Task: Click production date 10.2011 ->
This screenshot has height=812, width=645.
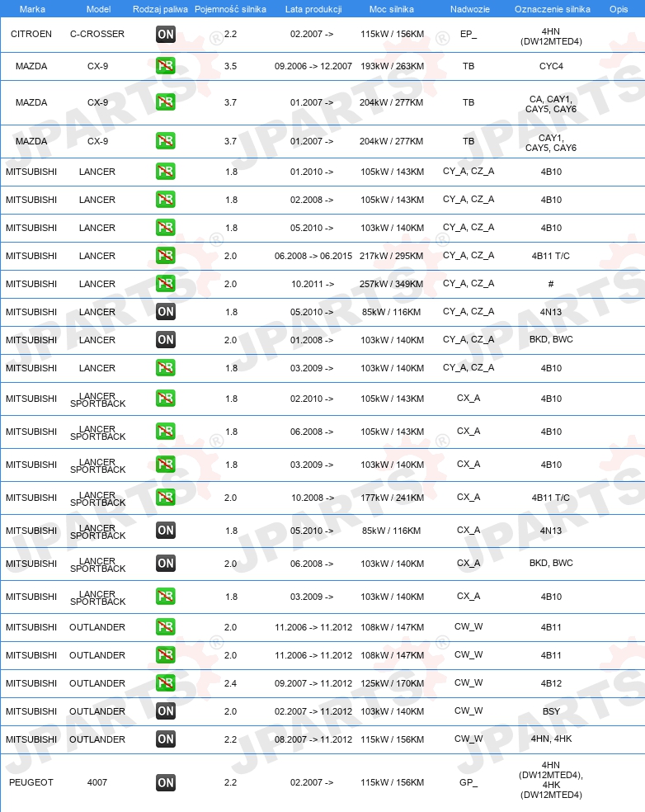Action: [x=313, y=284]
